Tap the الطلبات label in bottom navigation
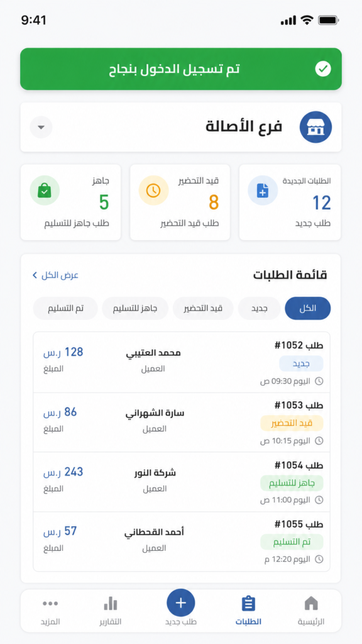Image resolution: width=362 pixels, height=644 pixels. tap(248, 622)
